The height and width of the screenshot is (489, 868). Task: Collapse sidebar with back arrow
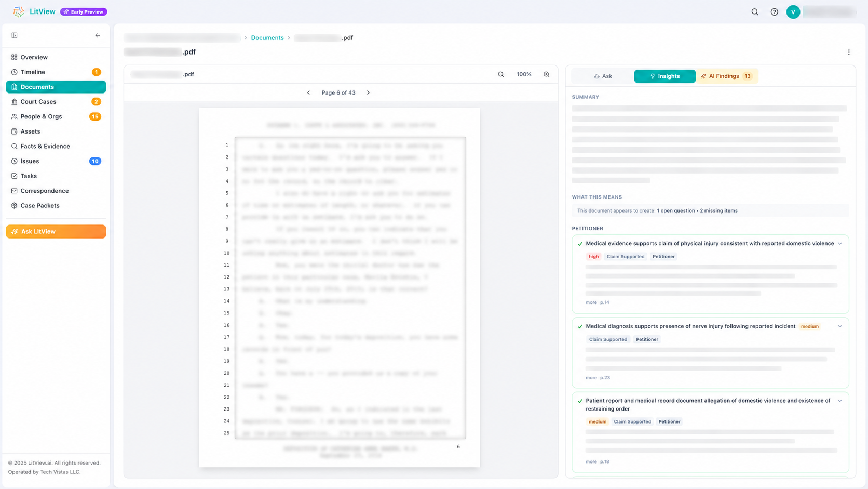tap(98, 35)
